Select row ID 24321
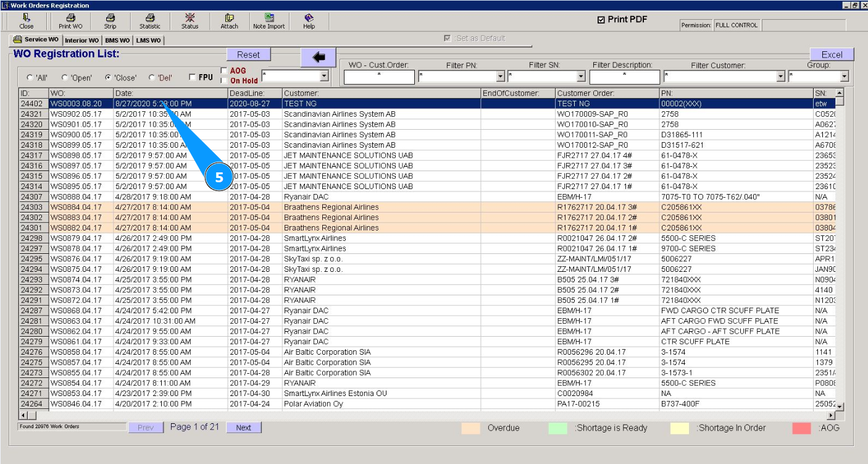 coord(34,114)
